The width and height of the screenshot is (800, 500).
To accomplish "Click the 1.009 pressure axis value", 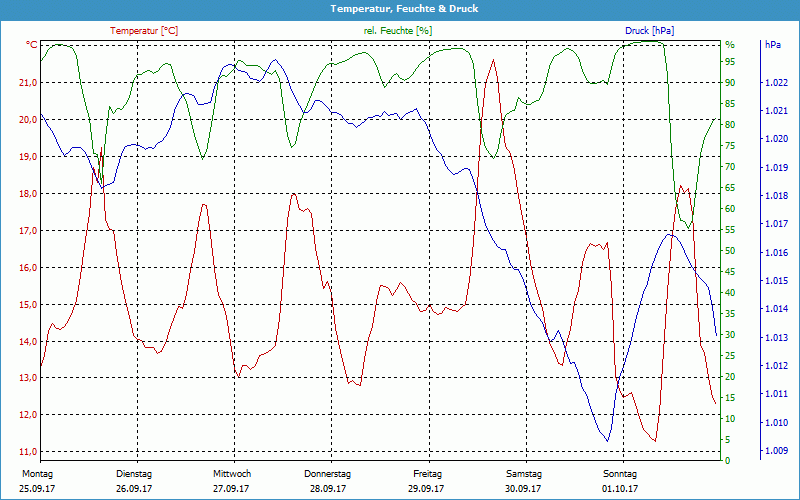I will 777,451.
